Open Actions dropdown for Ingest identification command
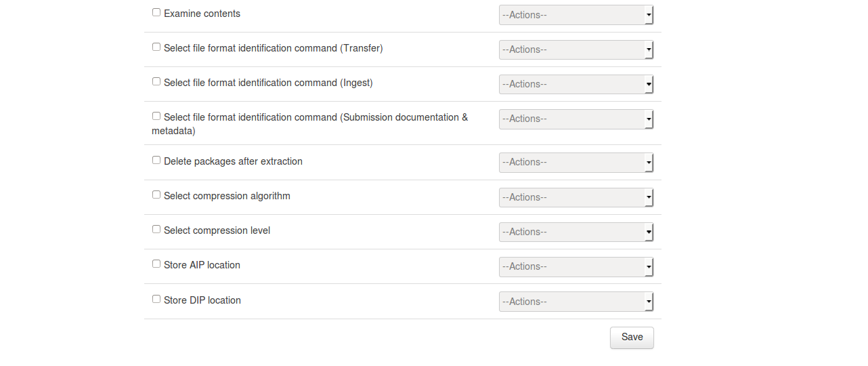The width and height of the screenshot is (868, 366). click(x=576, y=84)
